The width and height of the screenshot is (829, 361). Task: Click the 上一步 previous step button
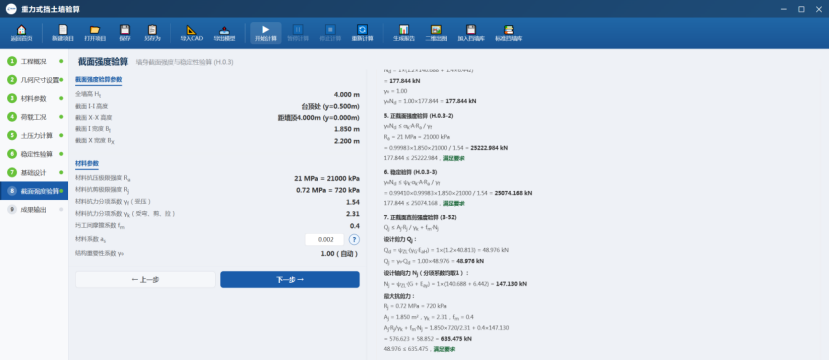click(145, 280)
